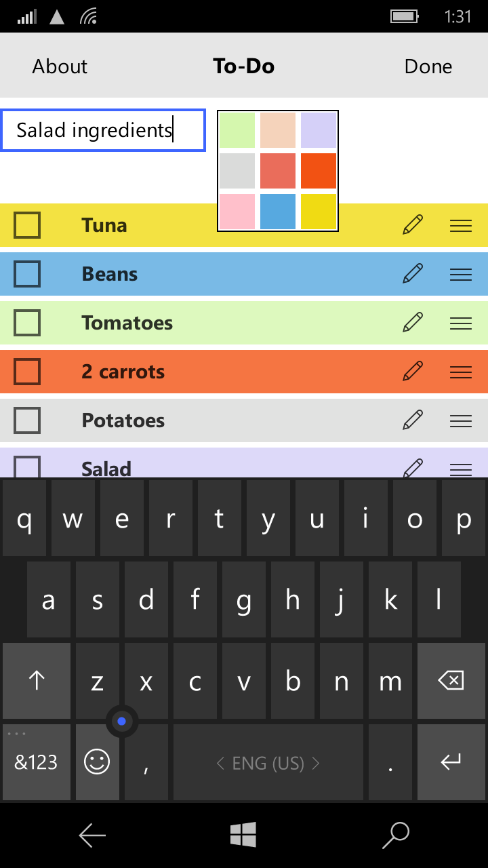Switch keyboard language with right chevron
Image resolution: width=488 pixels, height=868 pixels.
(316, 763)
